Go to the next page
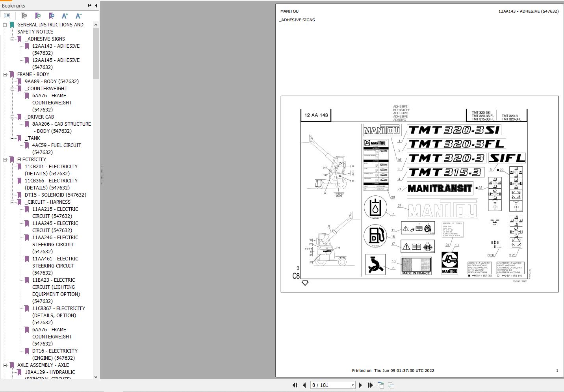564x392 pixels. point(360,385)
